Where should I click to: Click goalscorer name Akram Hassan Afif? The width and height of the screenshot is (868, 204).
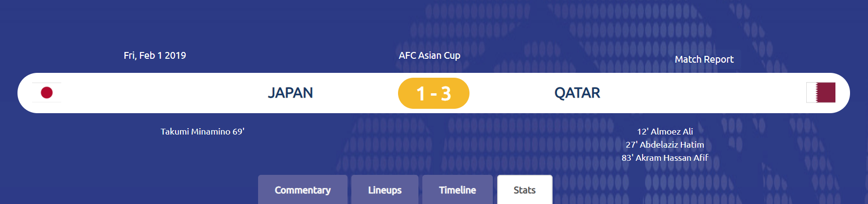point(672,158)
